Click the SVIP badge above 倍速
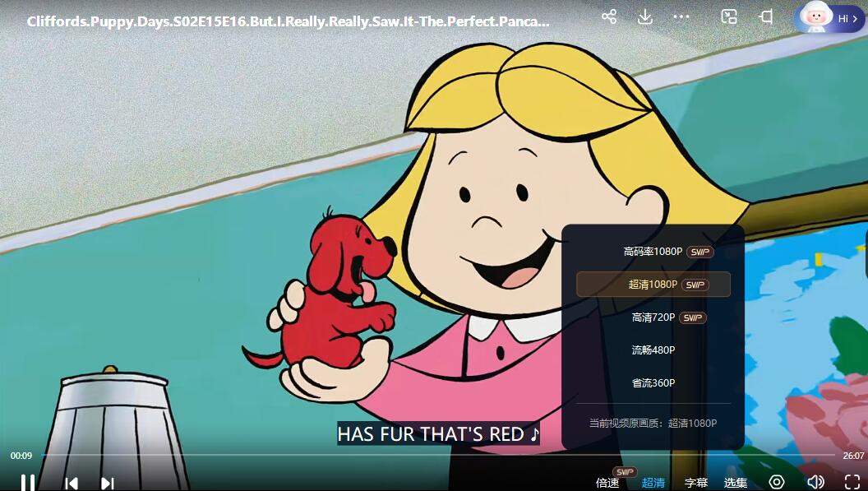Screen dimensions: 868x491 tap(625, 471)
